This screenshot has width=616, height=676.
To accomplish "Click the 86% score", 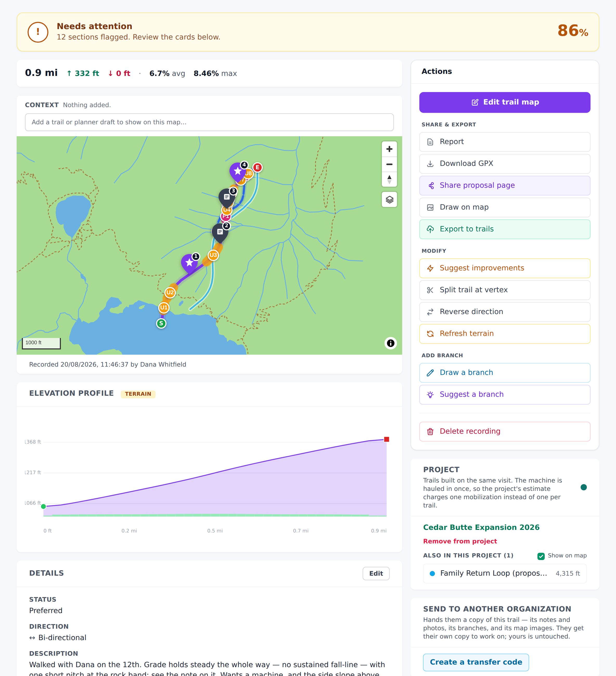I will click(x=573, y=31).
